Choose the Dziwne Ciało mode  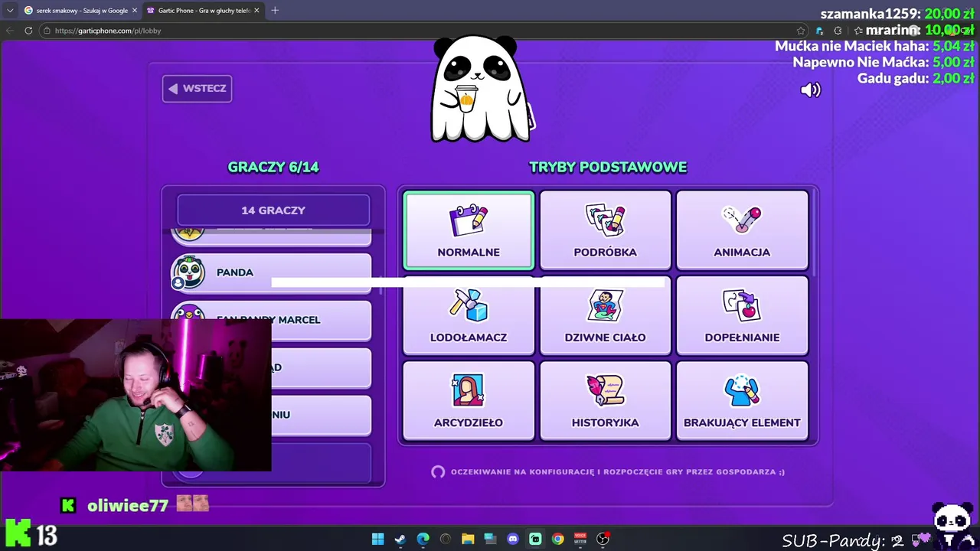click(x=605, y=316)
